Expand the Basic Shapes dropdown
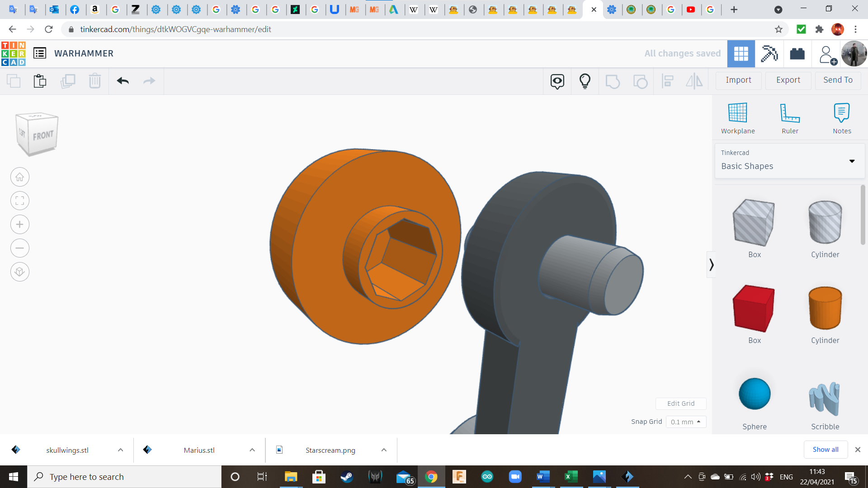The height and width of the screenshot is (488, 868). (x=852, y=161)
